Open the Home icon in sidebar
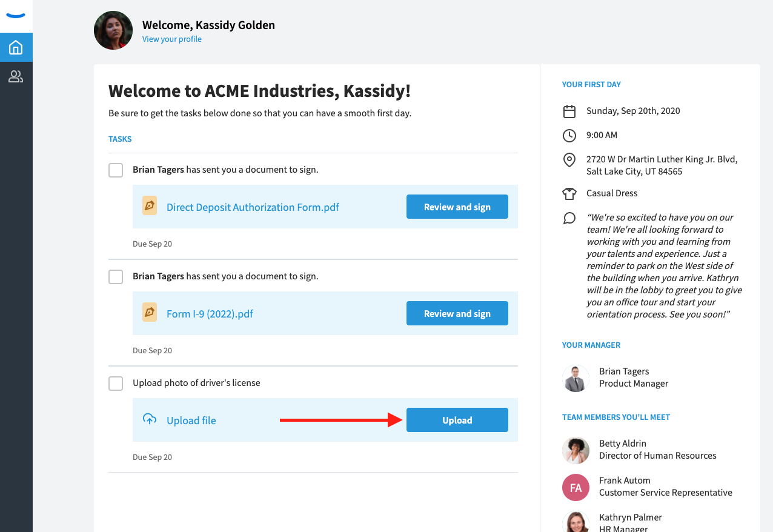The image size is (773, 532). (x=16, y=47)
